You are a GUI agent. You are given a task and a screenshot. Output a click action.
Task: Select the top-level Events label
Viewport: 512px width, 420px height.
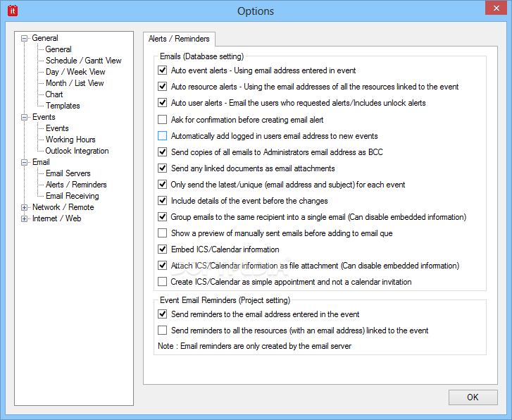(x=44, y=117)
